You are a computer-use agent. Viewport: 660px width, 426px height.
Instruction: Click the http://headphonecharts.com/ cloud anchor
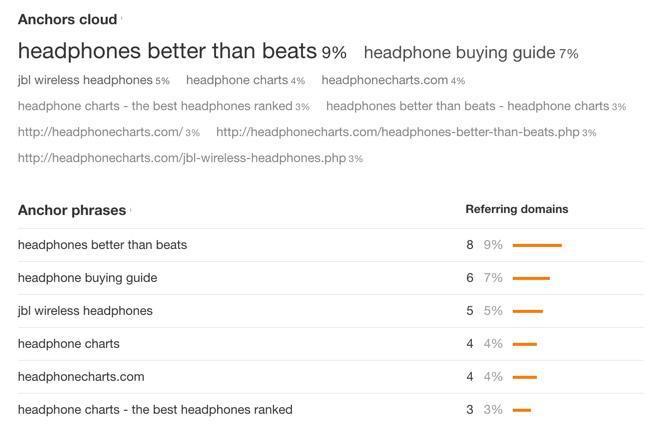100,132
